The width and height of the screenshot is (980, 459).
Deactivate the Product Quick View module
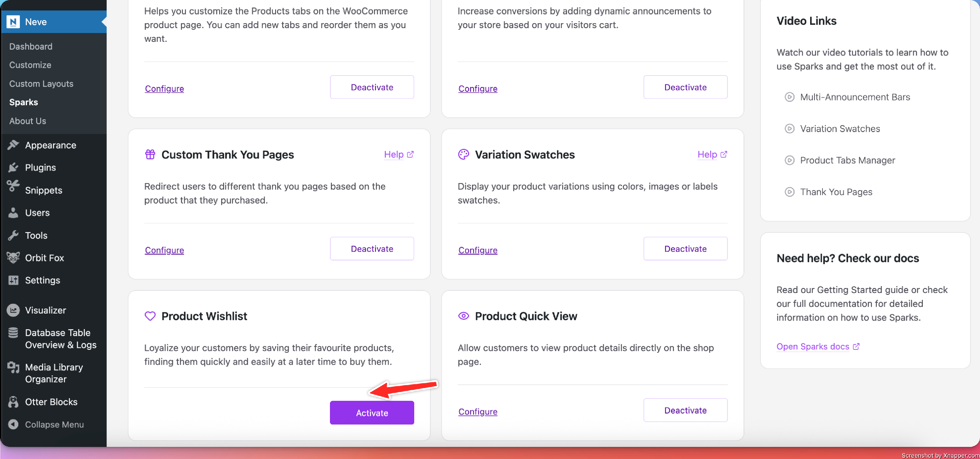685,410
